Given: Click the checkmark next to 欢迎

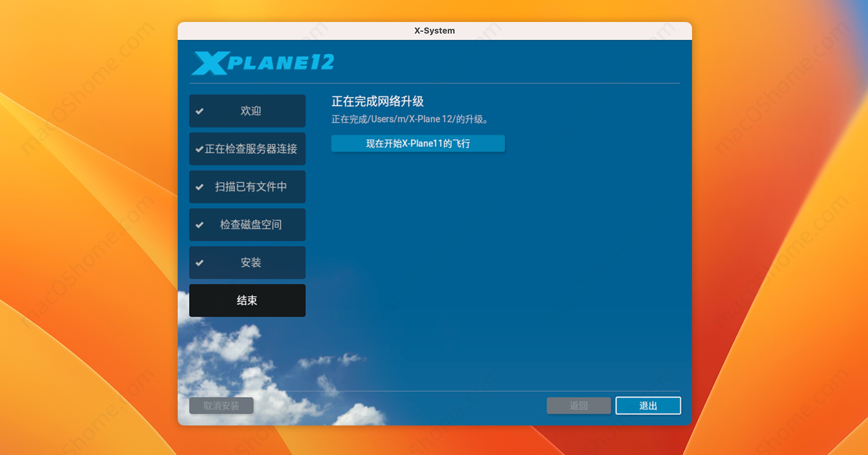Looking at the screenshot, I should (200, 111).
